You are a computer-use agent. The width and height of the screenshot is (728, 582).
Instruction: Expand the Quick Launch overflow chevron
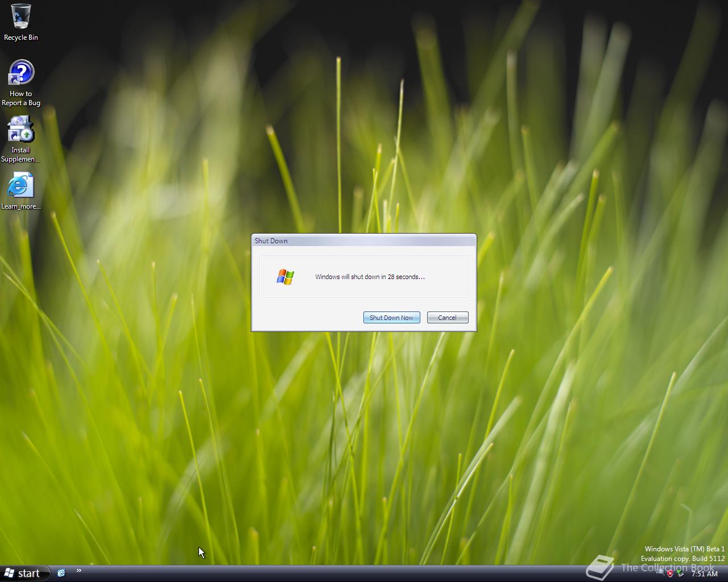[x=79, y=571]
